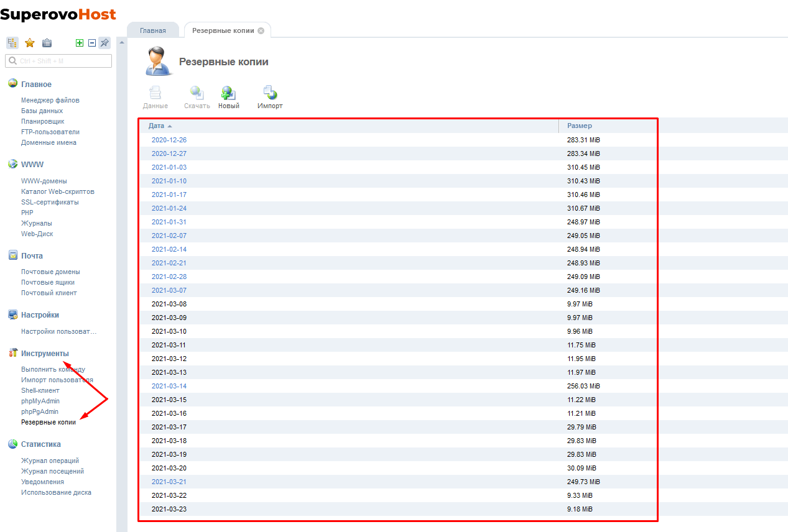The width and height of the screenshot is (788, 532).
Task: Create backup with Новый icon
Action: [x=229, y=98]
